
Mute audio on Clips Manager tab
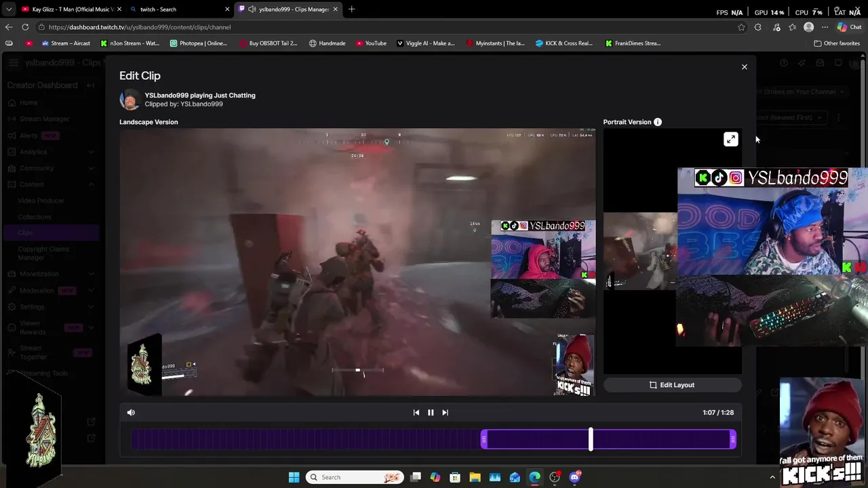[x=252, y=9]
